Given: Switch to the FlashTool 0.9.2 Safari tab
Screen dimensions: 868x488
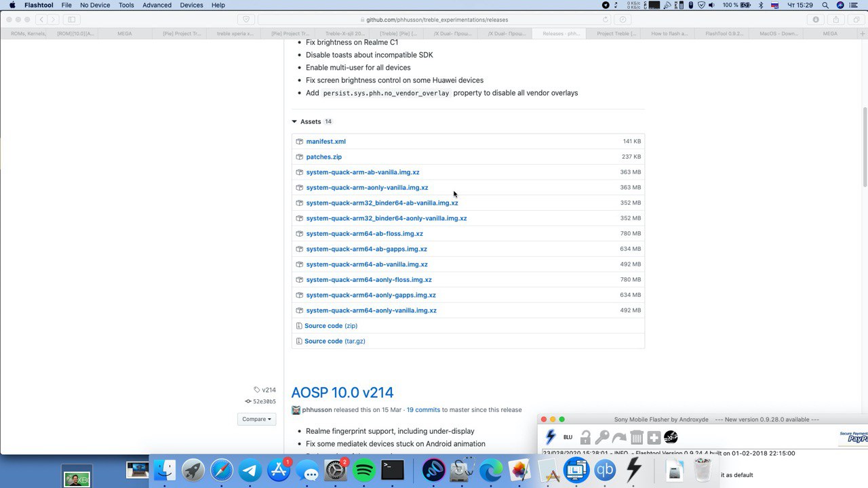Looking at the screenshot, I should coord(724,33).
